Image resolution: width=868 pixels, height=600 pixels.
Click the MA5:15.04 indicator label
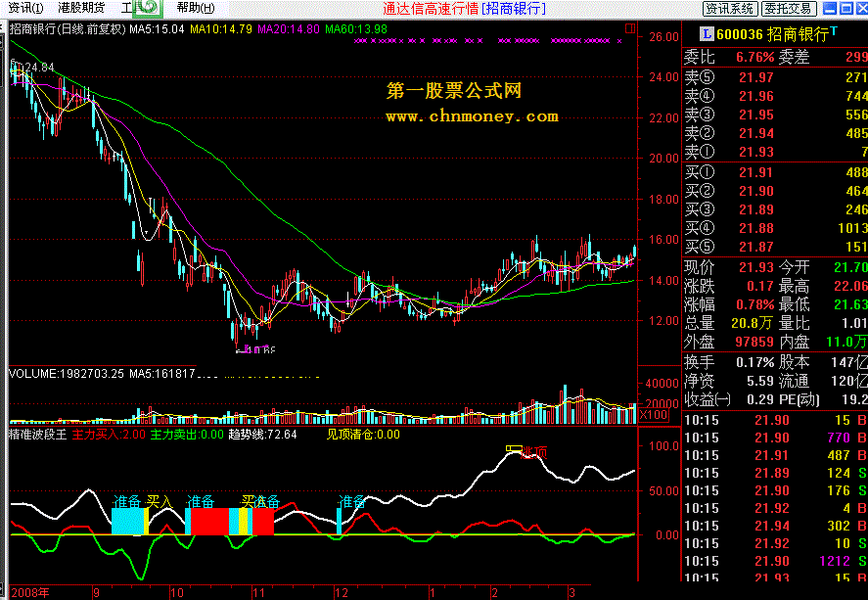[x=157, y=29]
